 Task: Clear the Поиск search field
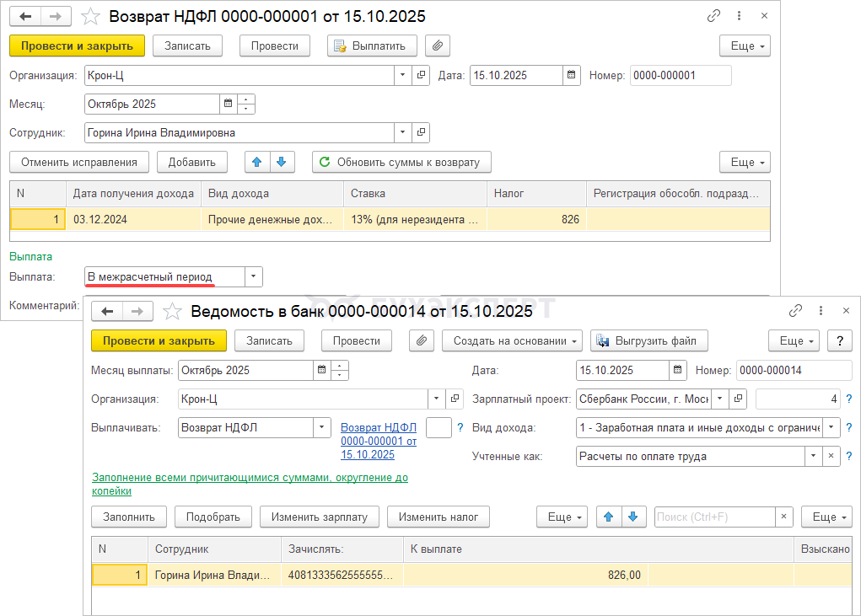pos(784,517)
